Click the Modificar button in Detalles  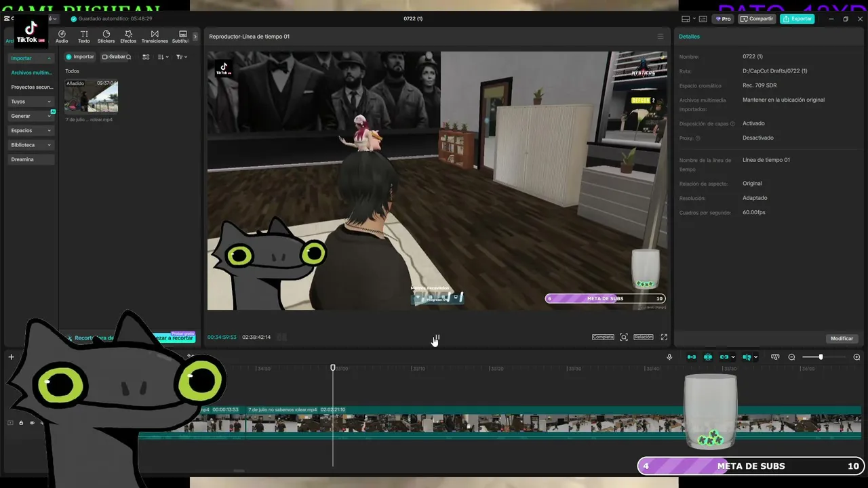click(842, 338)
